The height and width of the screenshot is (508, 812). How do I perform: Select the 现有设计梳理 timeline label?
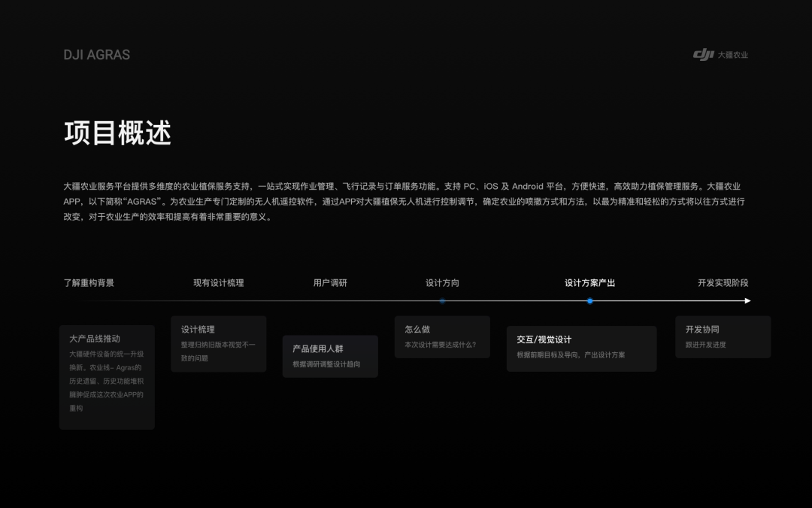[x=219, y=283]
